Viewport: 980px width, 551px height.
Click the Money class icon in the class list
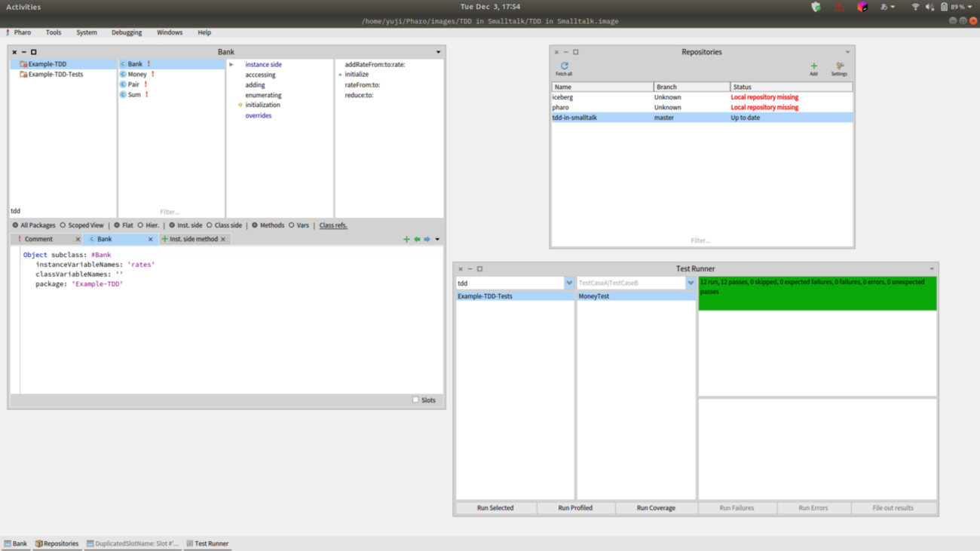coord(123,75)
